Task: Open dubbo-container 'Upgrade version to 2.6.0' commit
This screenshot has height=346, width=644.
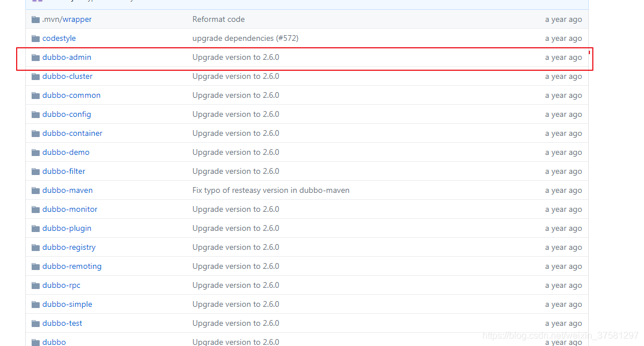Action: pyautogui.click(x=236, y=134)
